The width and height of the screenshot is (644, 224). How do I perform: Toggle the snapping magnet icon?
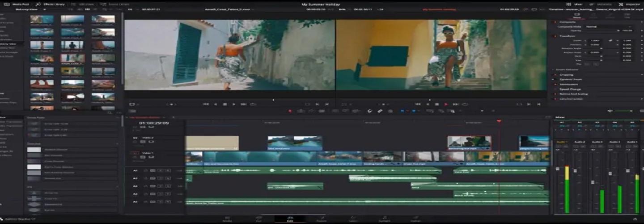point(370,111)
